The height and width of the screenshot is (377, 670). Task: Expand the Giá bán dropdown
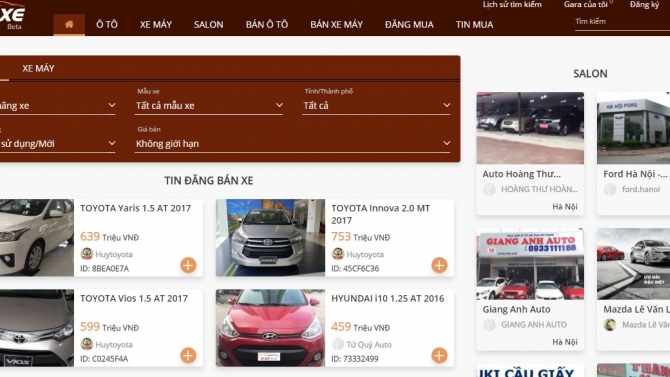pos(293,144)
